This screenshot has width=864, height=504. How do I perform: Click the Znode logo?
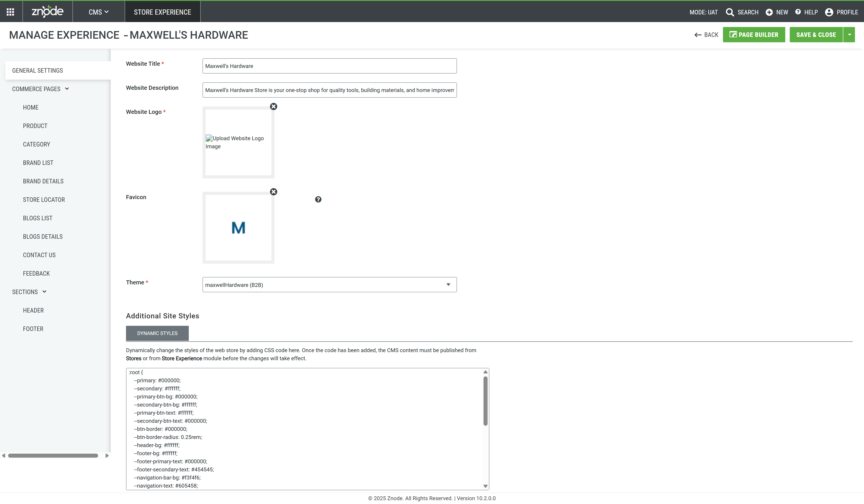47,12
